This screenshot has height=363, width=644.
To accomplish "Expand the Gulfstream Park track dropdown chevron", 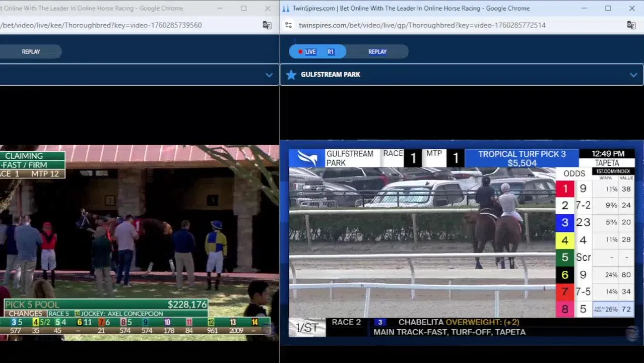I will point(633,75).
